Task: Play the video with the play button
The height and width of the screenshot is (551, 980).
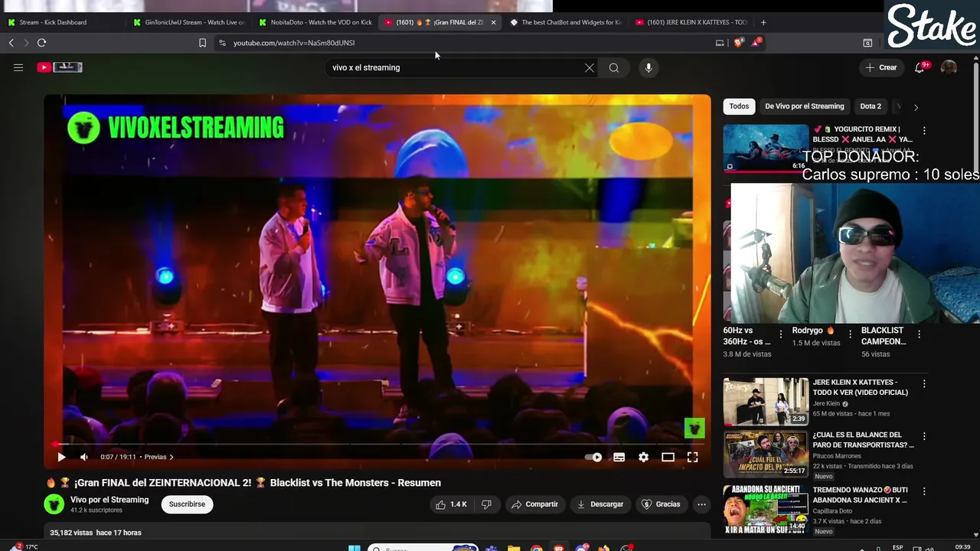Action: [x=61, y=457]
